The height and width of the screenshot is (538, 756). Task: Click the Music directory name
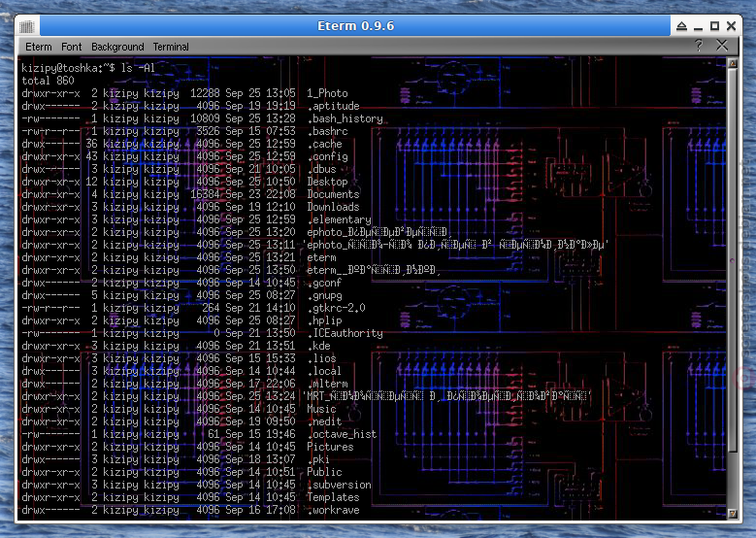point(321,409)
